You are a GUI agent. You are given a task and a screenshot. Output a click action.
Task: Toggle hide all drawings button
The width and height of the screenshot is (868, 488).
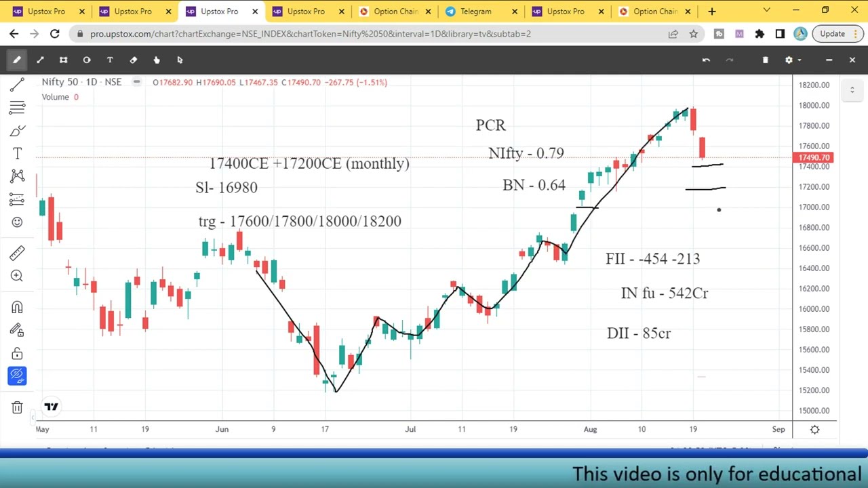[x=17, y=375]
